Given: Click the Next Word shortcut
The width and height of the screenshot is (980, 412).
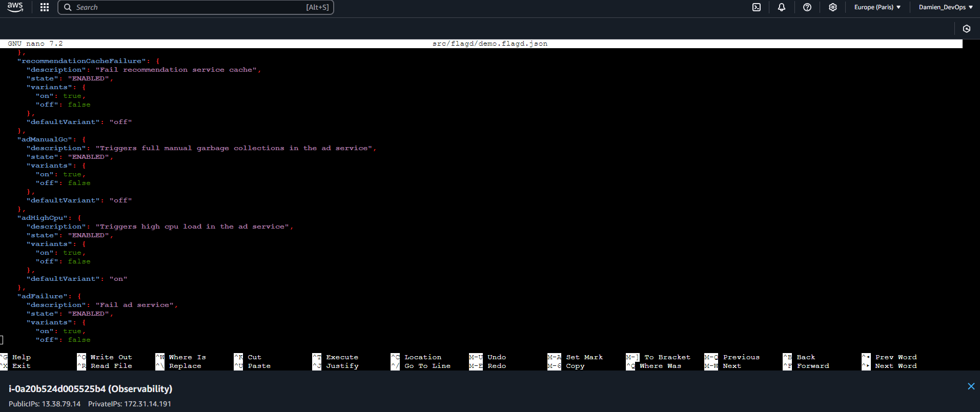Looking at the screenshot, I should click(x=890, y=366).
